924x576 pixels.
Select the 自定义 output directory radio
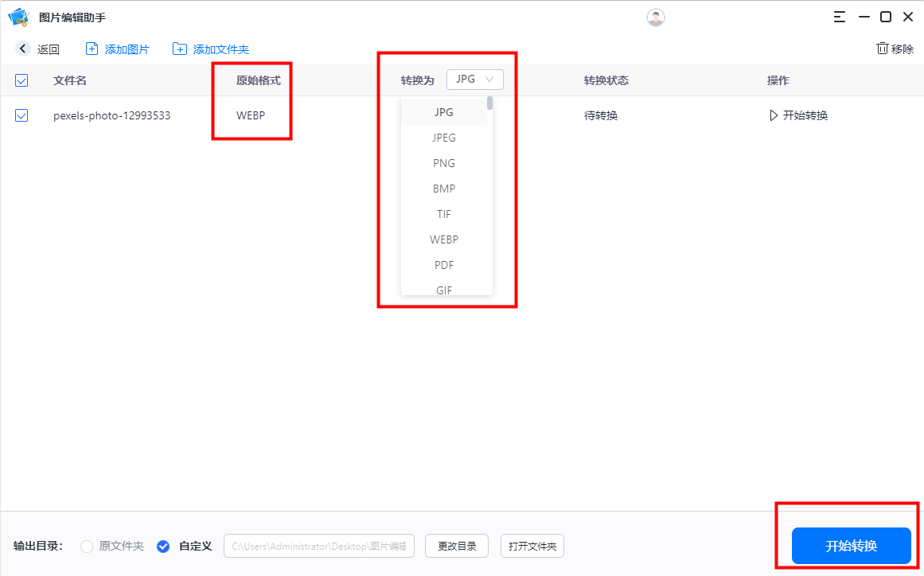(163, 546)
